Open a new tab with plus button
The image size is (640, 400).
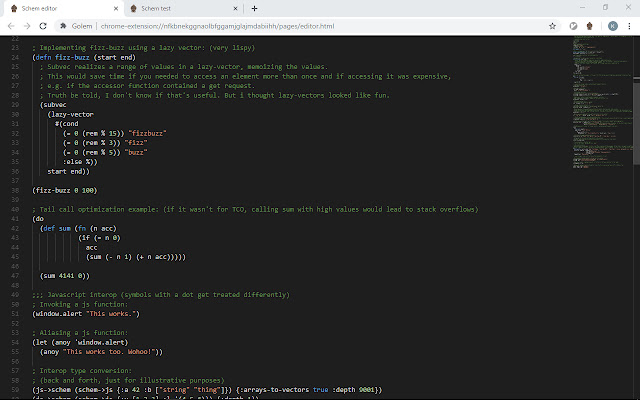(x=254, y=8)
